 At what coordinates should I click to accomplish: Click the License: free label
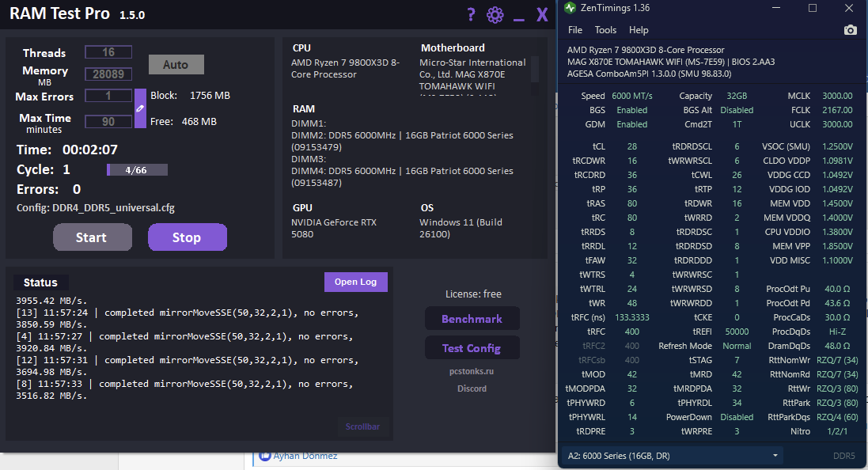click(x=473, y=294)
